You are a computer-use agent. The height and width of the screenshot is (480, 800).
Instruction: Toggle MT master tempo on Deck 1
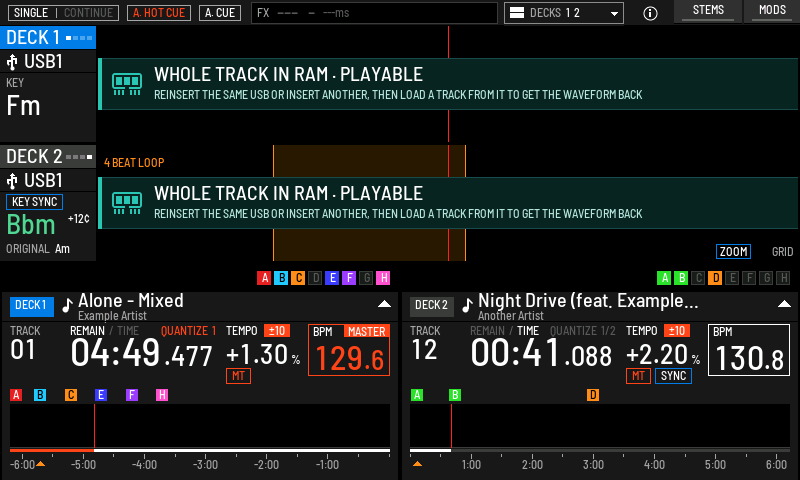(238, 376)
